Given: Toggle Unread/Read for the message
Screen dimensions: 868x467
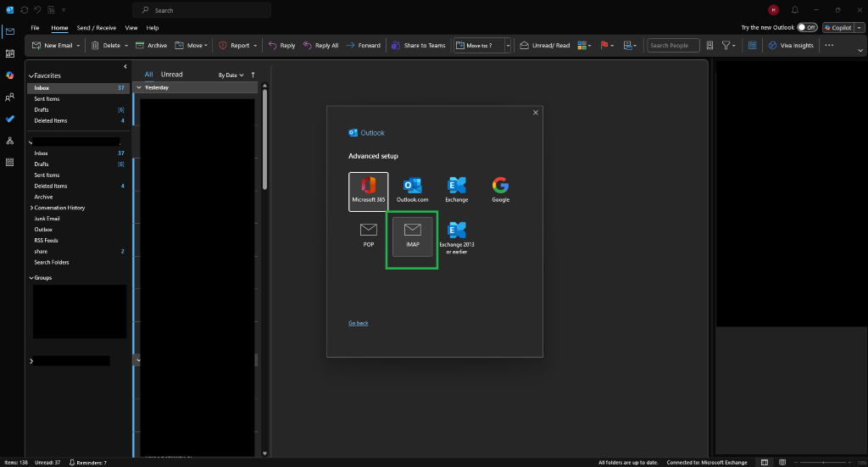Looking at the screenshot, I should coord(545,46).
